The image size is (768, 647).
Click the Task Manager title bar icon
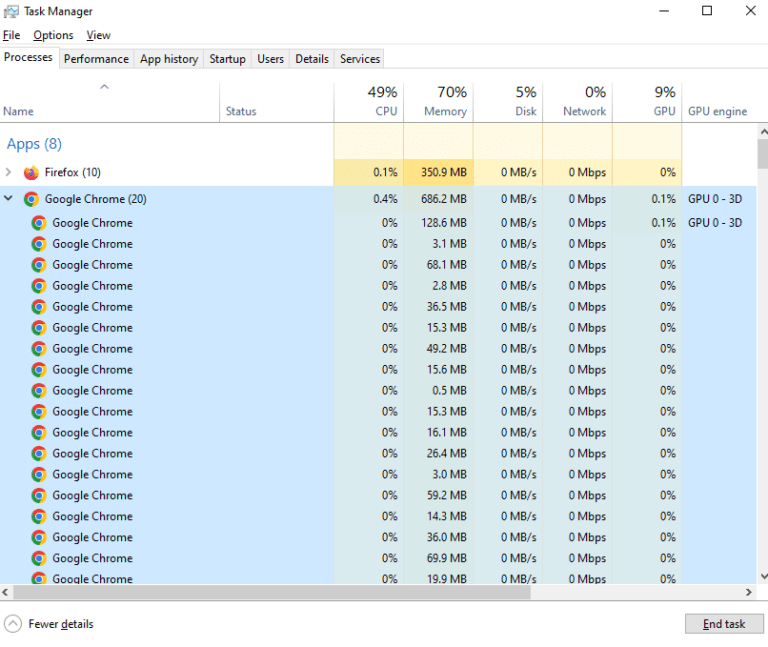[12, 11]
